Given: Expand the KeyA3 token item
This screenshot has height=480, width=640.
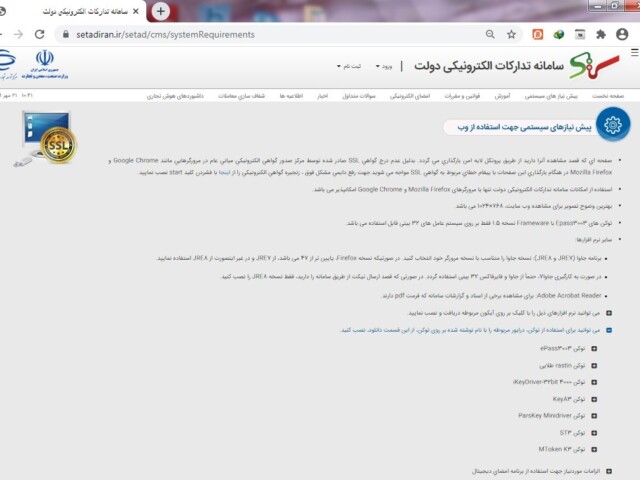Looking at the screenshot, I should (593, 399).
